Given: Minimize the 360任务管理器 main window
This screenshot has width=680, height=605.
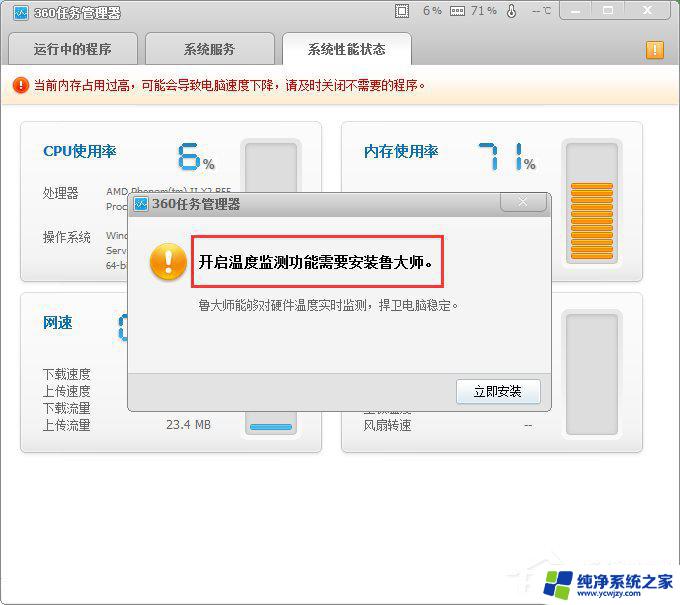Looking at the screenshot, I should pyautogui.click(x=576, y=11).
